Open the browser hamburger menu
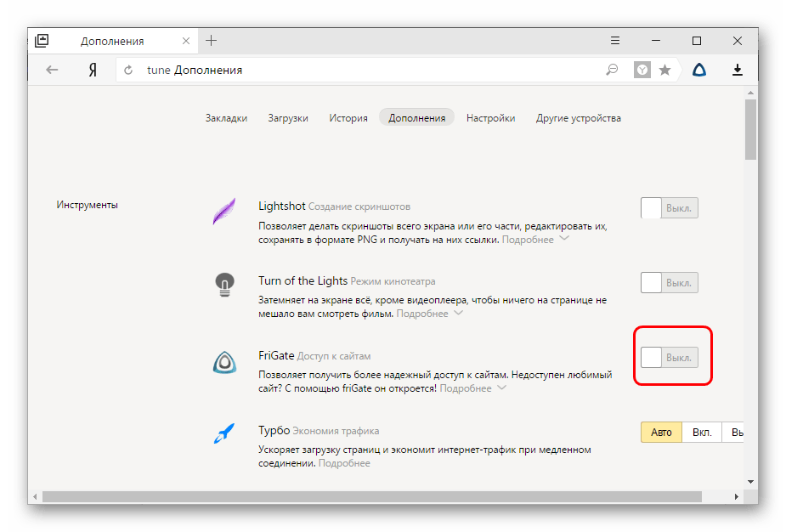Image resolution: width=786 pixels, height=532 pixels. point(616,41)
